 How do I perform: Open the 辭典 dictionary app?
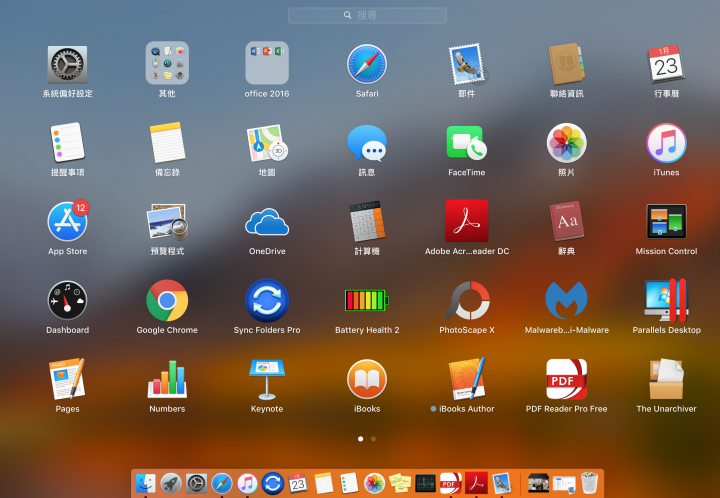(566, 221)
